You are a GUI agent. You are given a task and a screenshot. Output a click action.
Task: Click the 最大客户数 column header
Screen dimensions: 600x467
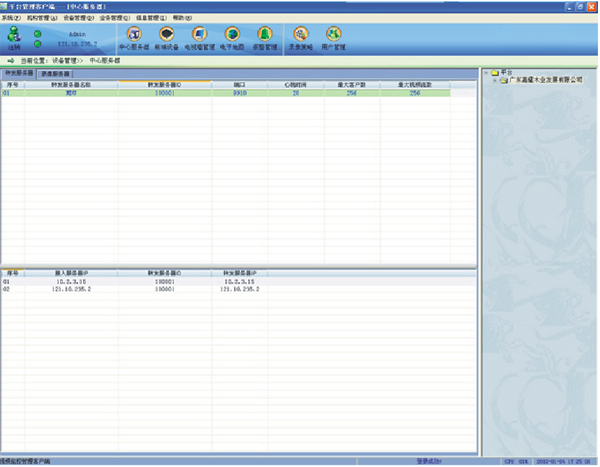[x=352, y=85]
